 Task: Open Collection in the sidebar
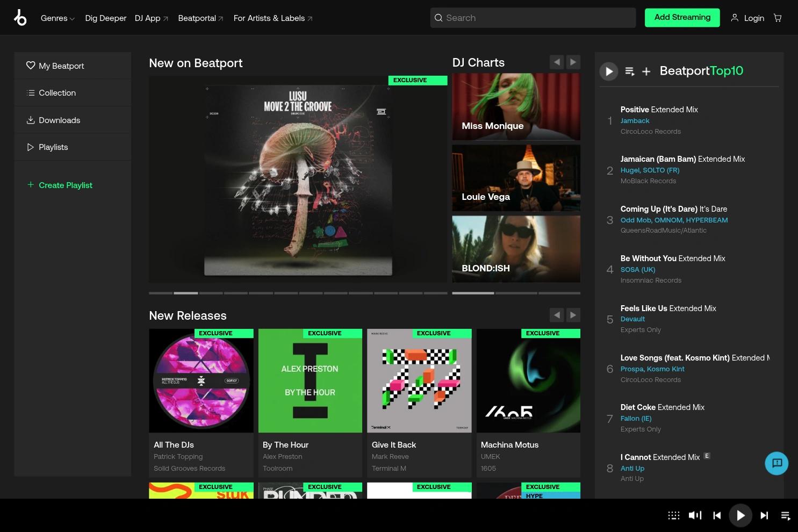(x=73, y=93)
